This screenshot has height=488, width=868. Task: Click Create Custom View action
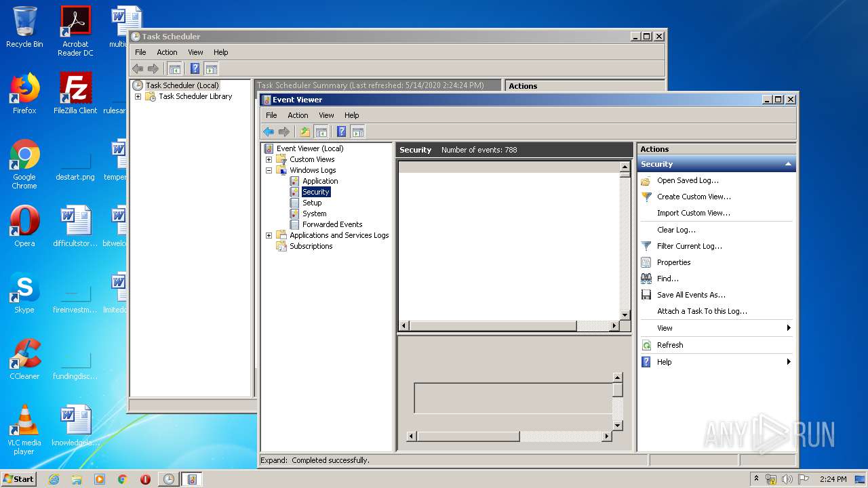[x=694, y=197]
